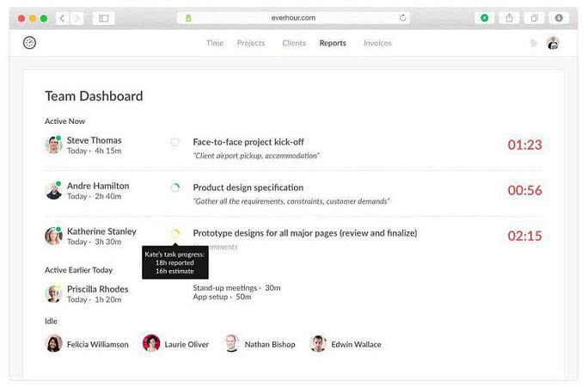Click the green Everhour extension icon

coord(485,17)
